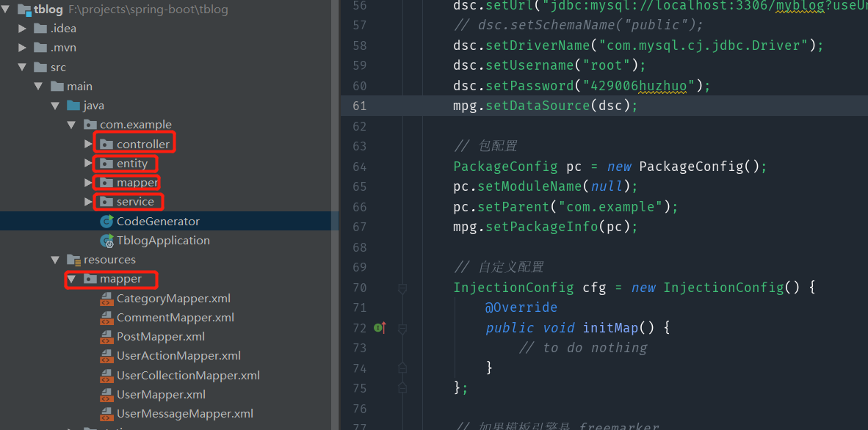Select the controller package label
The width and height of the screenshot is (868, 430).
pyautogui.click(x=142, y=144)
